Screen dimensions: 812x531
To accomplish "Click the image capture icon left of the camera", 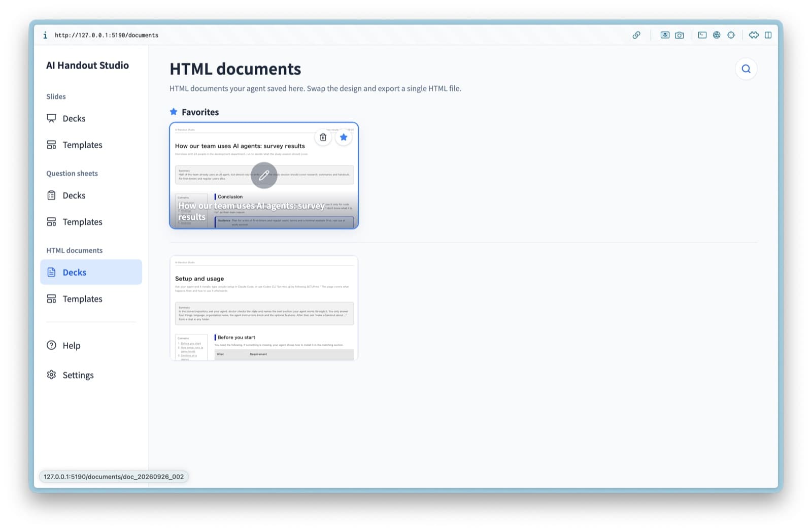I will (x=665, y=35).
